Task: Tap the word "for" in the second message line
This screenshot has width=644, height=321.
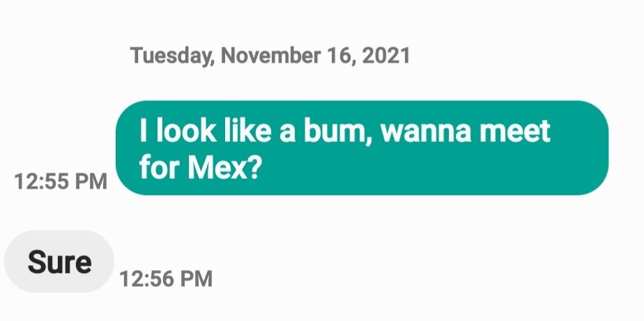Action: (x=160, y=167)
